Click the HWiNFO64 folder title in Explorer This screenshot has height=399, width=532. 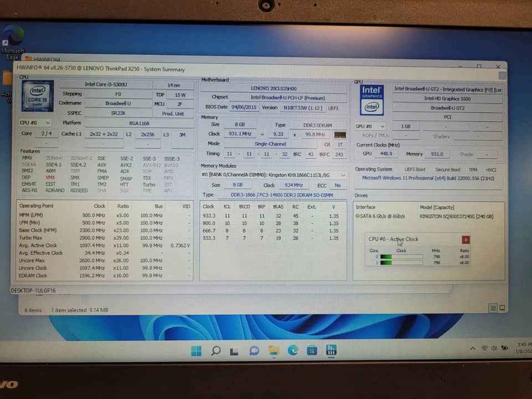47,59
